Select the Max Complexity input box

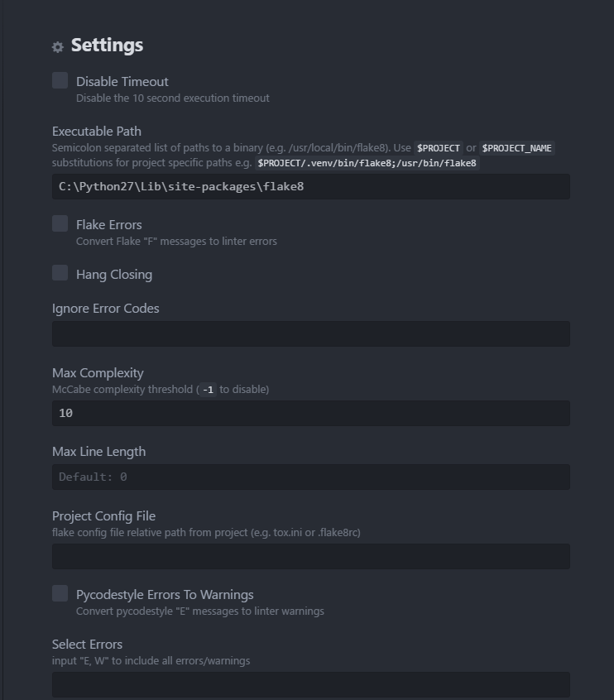310,413
